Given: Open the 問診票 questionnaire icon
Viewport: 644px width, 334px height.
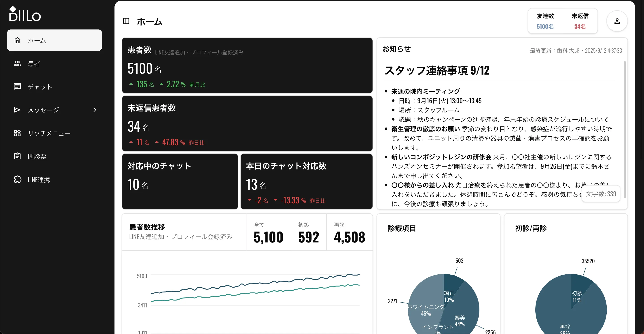Looking at the screenshot, I should (17, 156).
